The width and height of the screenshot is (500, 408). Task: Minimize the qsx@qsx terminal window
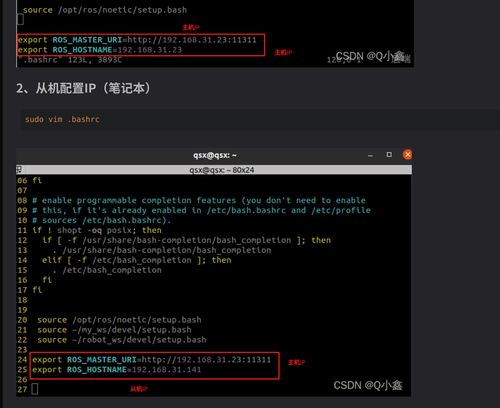click(370, 155)
